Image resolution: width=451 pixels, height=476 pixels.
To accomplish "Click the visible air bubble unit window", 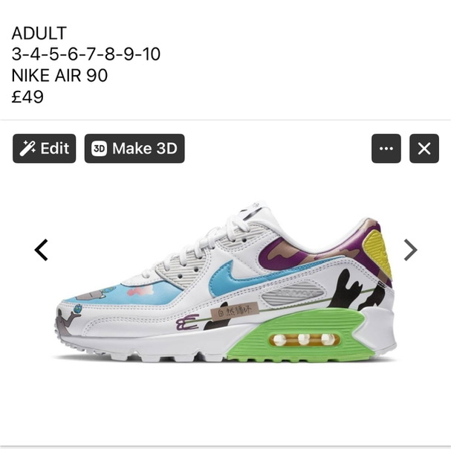I will (x=304, y=339).
